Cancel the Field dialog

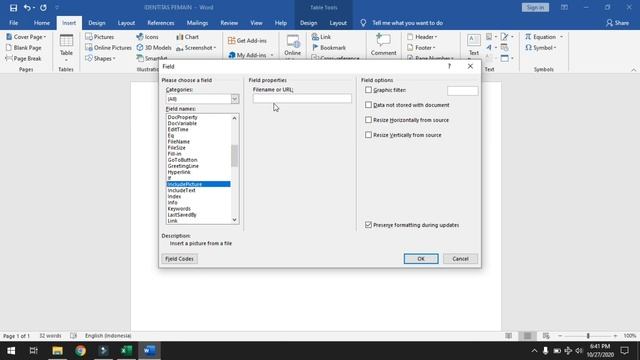point(460,259)
